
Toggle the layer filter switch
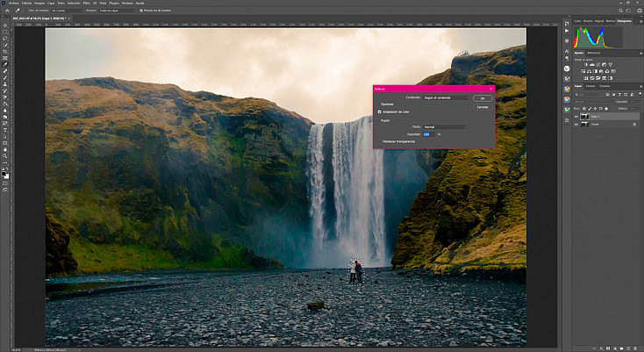(x=640, y=95)
